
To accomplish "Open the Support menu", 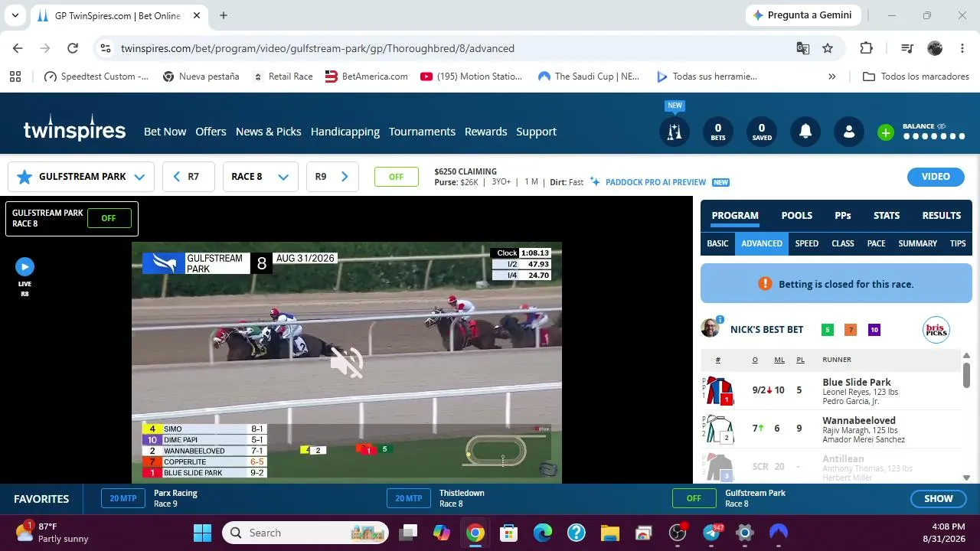I will click(536, 132).
